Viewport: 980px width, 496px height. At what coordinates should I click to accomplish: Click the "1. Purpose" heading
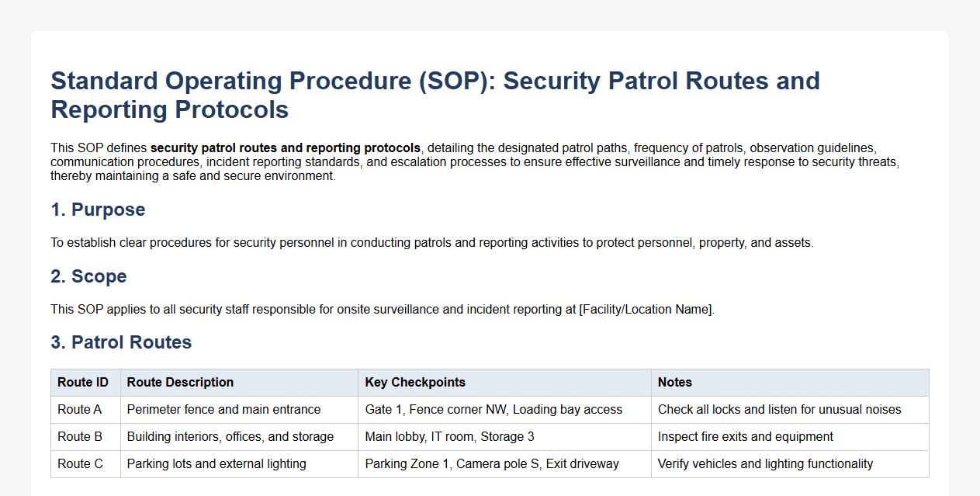pyautogui.click(x=98, y=210)
